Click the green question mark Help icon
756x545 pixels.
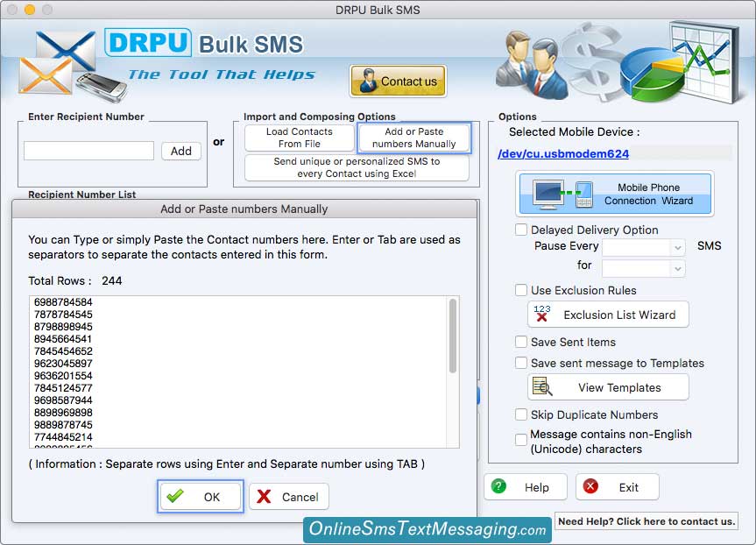coord(498,486)
